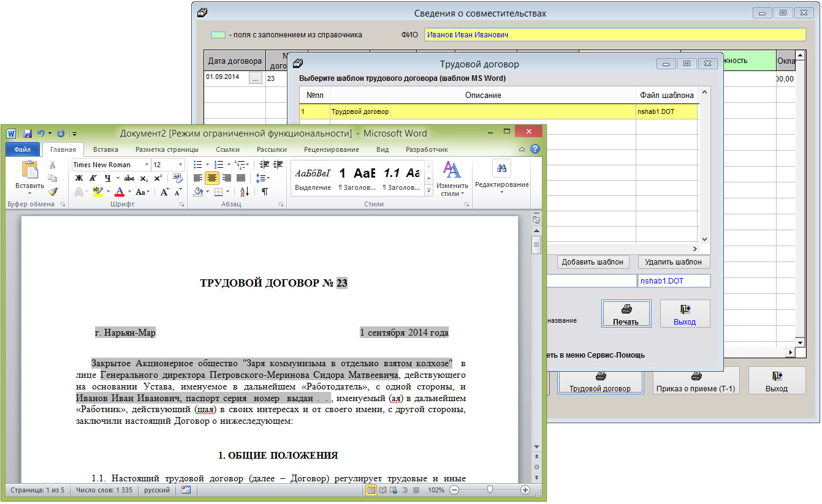Open the Times New Roman font dropdown

click(147, 165)
